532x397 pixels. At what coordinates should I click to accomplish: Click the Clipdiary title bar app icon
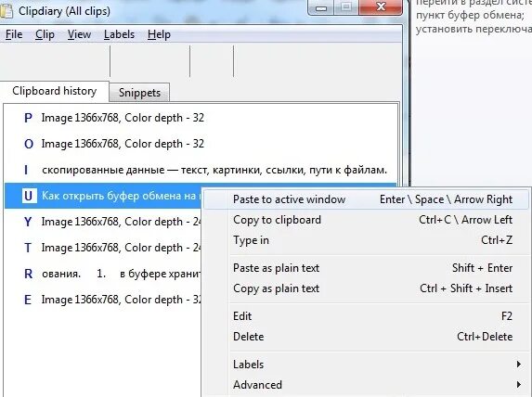(x=6, y=11)
